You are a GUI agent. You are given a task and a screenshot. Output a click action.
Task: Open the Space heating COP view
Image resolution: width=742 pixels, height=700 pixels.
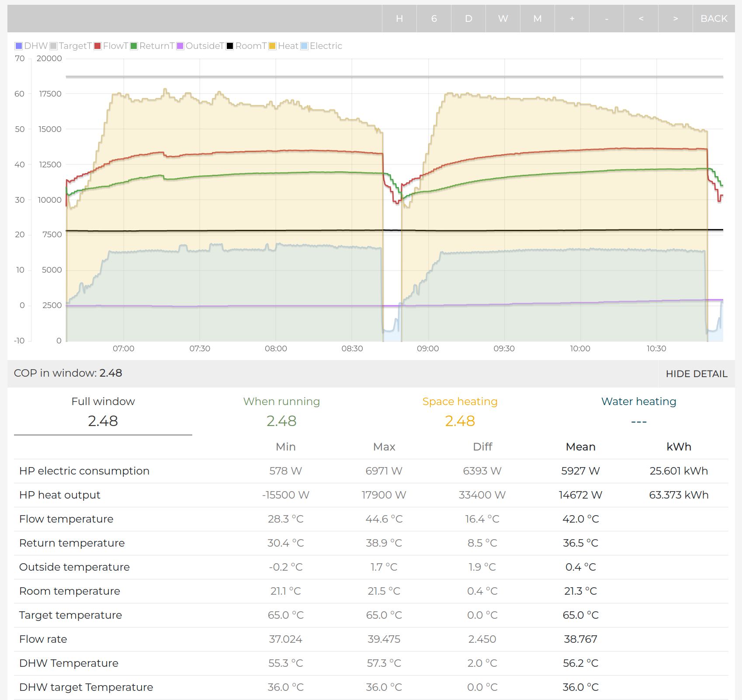pyautogui.click(x=460, y=412)
